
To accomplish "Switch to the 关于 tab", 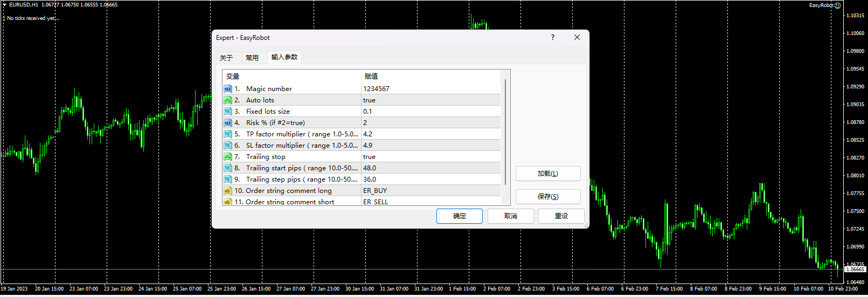I will (226, 58).
